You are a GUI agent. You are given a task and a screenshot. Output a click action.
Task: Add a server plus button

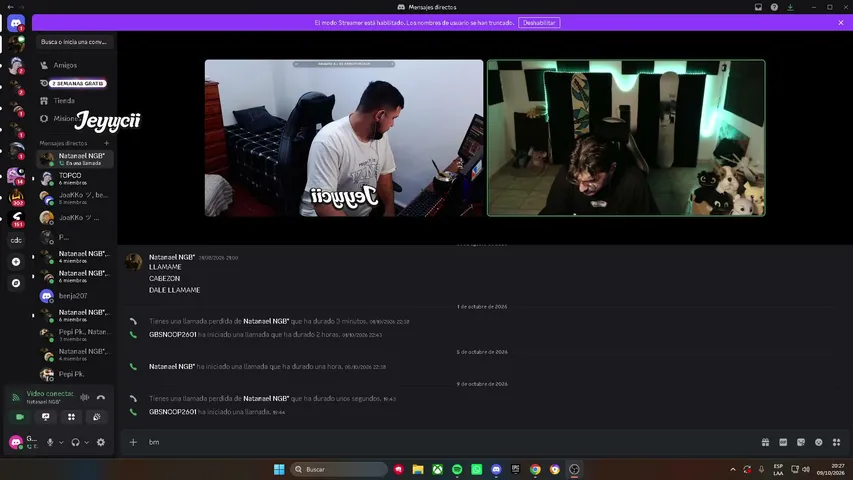click(16, 262)
